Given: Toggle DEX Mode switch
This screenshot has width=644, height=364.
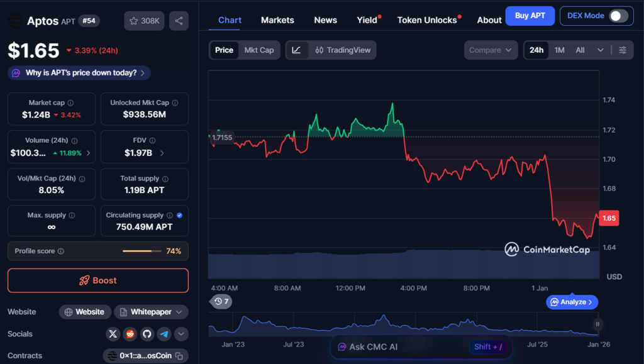Looking at the screenshot, I should click(x=618, y=16).
